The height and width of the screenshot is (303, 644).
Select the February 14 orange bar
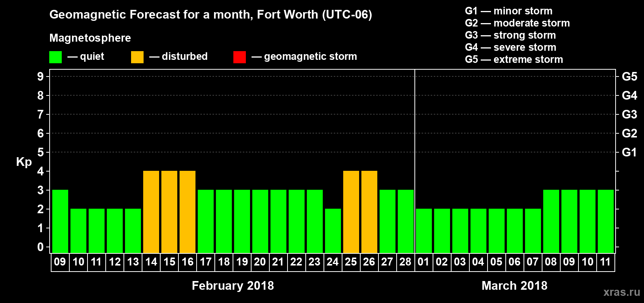tap(151, 212)
